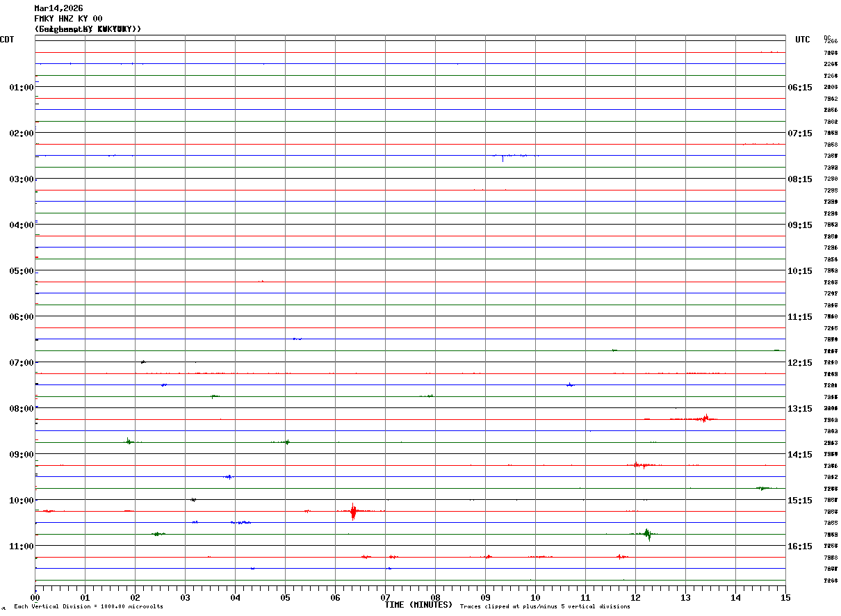Click the 07:15 UTC label
The image size is (841, 616).
coord(801,133)
